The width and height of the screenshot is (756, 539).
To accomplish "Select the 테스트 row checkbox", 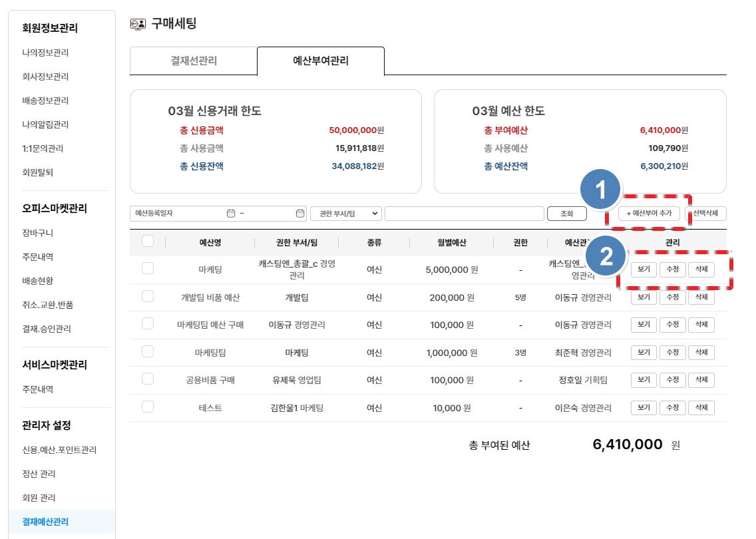I will point(148,407).
